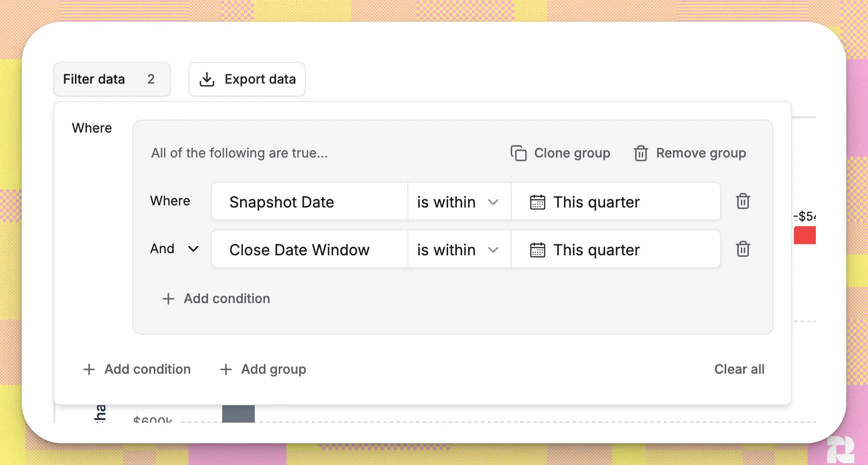Expand the 'is within' operator dropdown for Snapshot Date

coord(494,202)
